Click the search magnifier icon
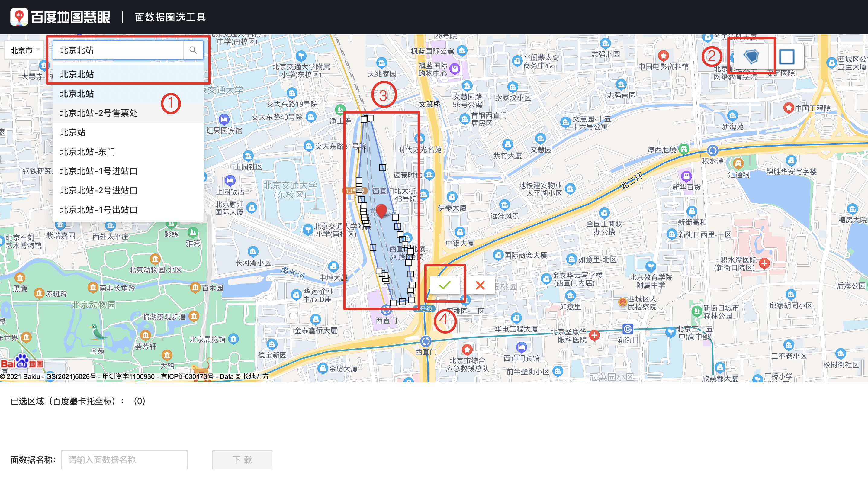The width and height of the screenshot is (868, 487). [x=193, y=50]
